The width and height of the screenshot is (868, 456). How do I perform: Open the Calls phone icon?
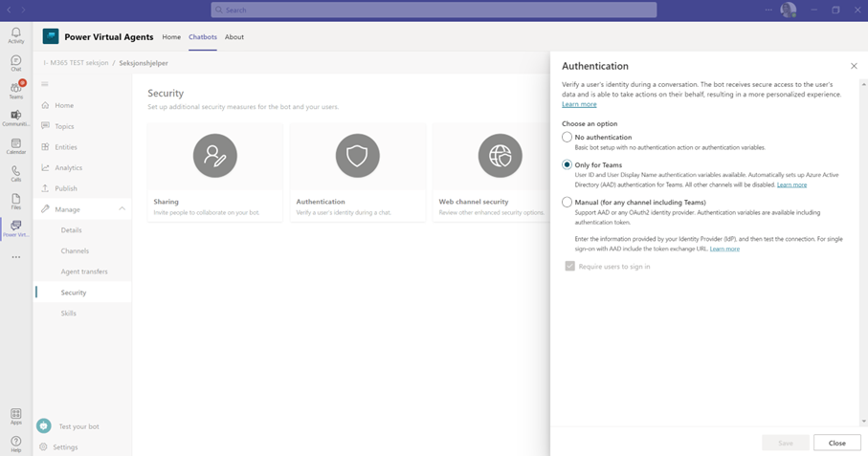16,174
